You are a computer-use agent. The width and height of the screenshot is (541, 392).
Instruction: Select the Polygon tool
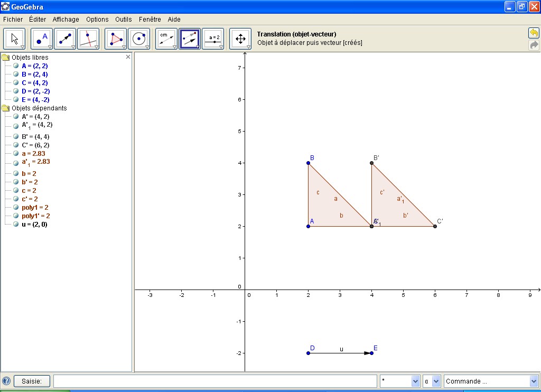(x=116, y=39)
